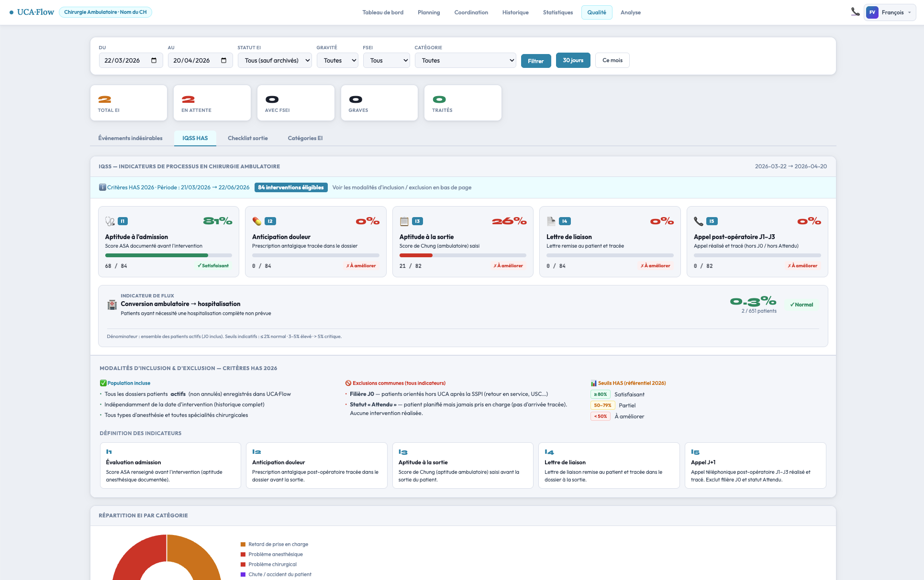
Task: Open the Historique page
Action: 515,12
